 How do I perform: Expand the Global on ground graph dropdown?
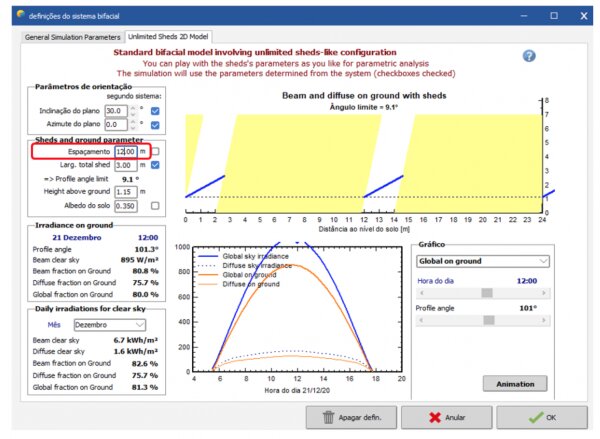point(483,261)
